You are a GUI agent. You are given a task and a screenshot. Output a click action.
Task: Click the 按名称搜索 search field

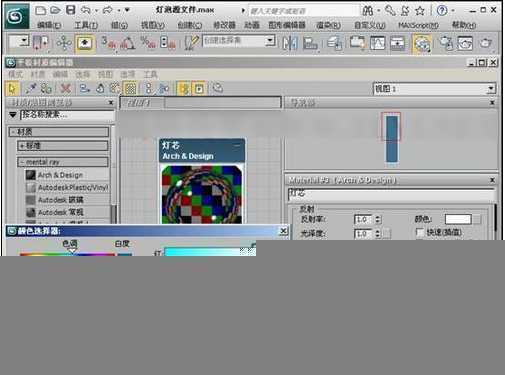67,115
